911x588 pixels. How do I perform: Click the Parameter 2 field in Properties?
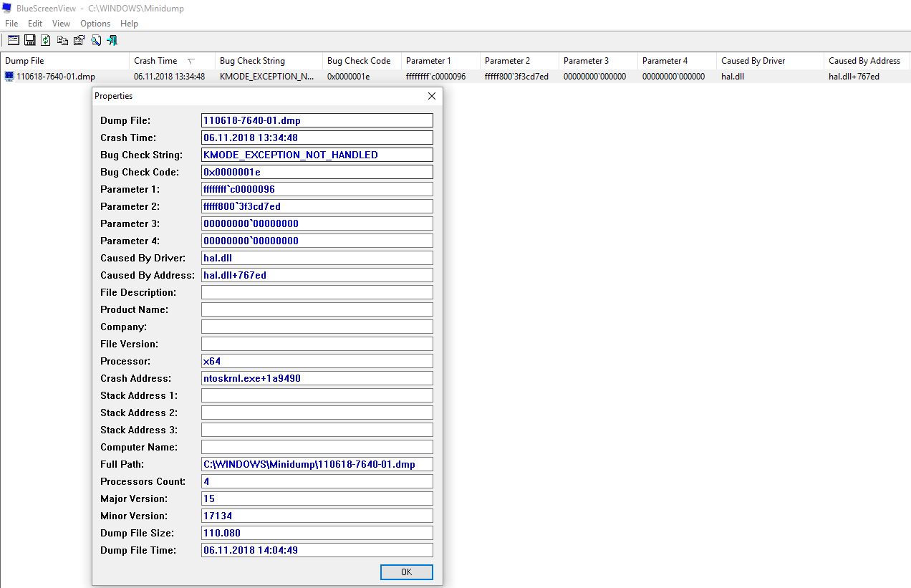pyautogui.click(x=317, y=206)
